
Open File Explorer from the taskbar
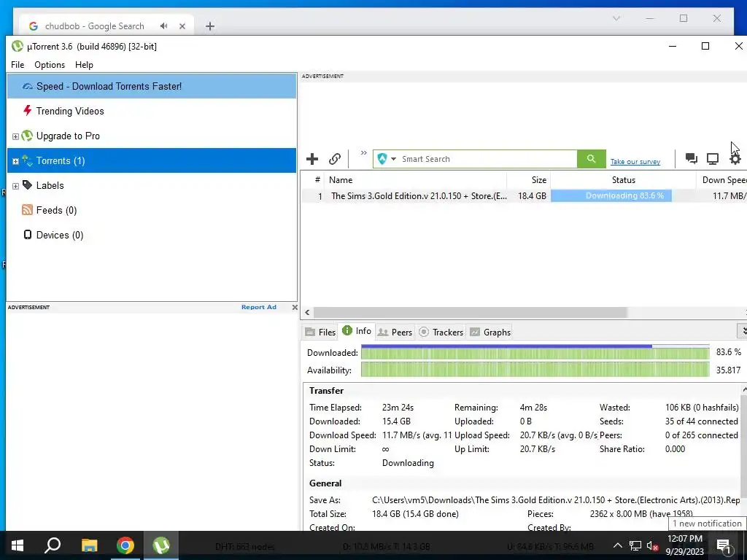(89, 545)
